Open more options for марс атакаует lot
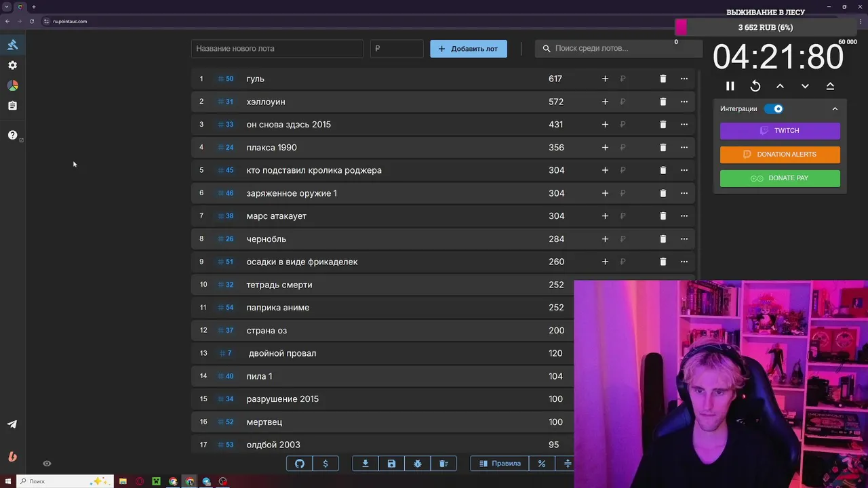This screenshot has width=868, height=488. coord(684,216)
